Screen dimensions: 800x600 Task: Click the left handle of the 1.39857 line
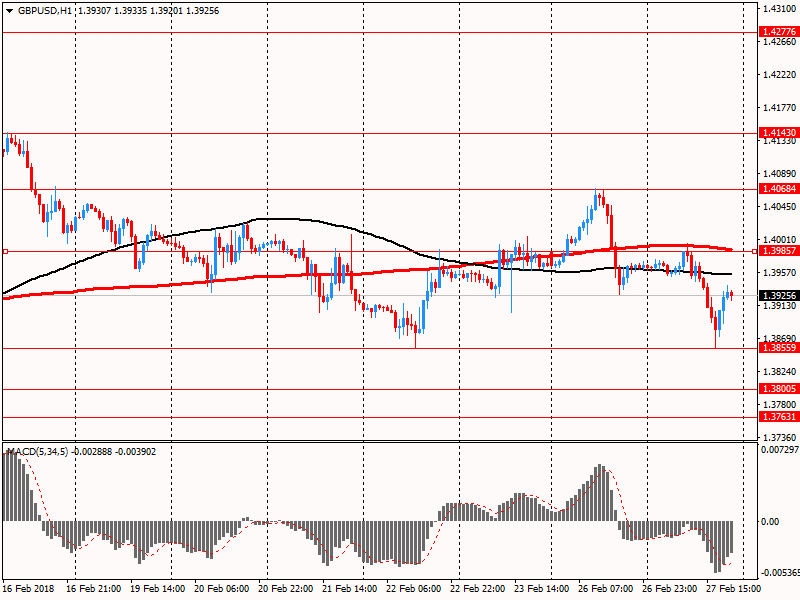pyautogui.click(x=6, y=251)
